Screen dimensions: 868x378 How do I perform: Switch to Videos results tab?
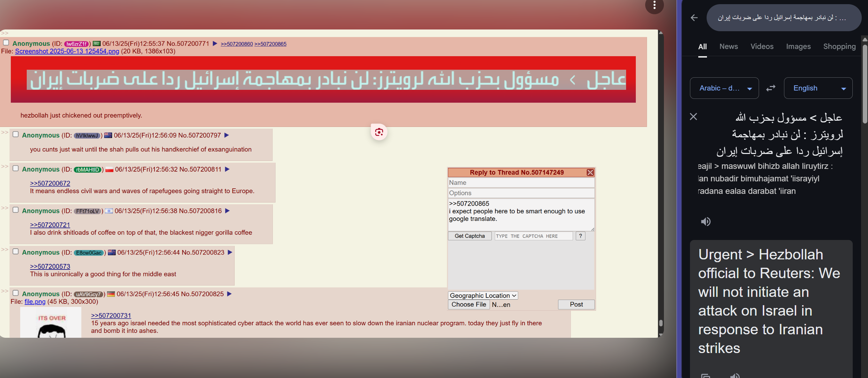(x=762, y=46)
